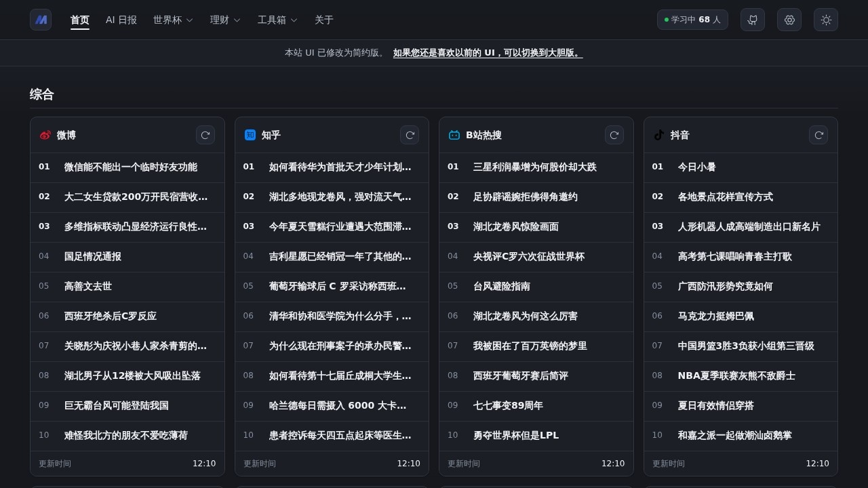The image size is (868, 488).
Task: Click the Weibo logo icon
Action: point(45,135)
